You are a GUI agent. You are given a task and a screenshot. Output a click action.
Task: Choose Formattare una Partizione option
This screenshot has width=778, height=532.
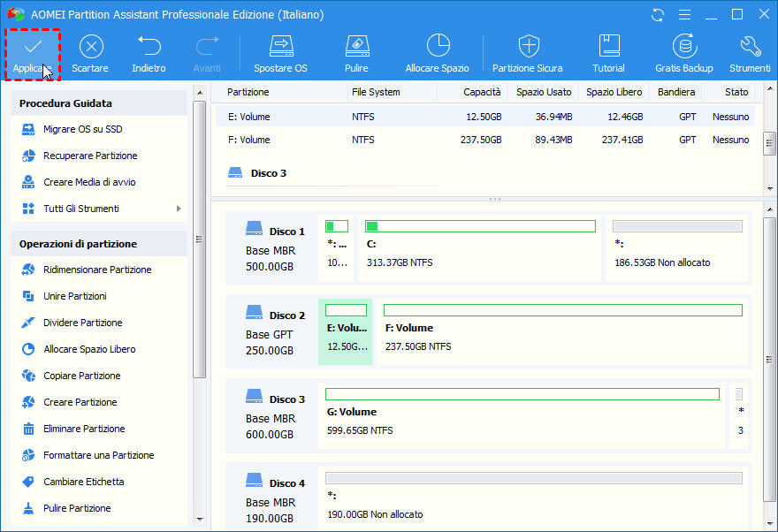pyautogui.click(x=98, y=455)
